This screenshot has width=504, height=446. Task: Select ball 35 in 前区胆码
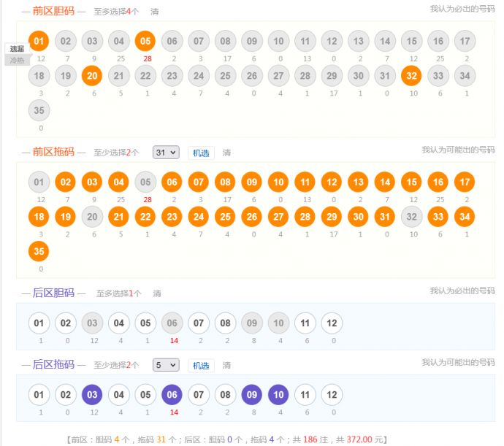(39, 110)
